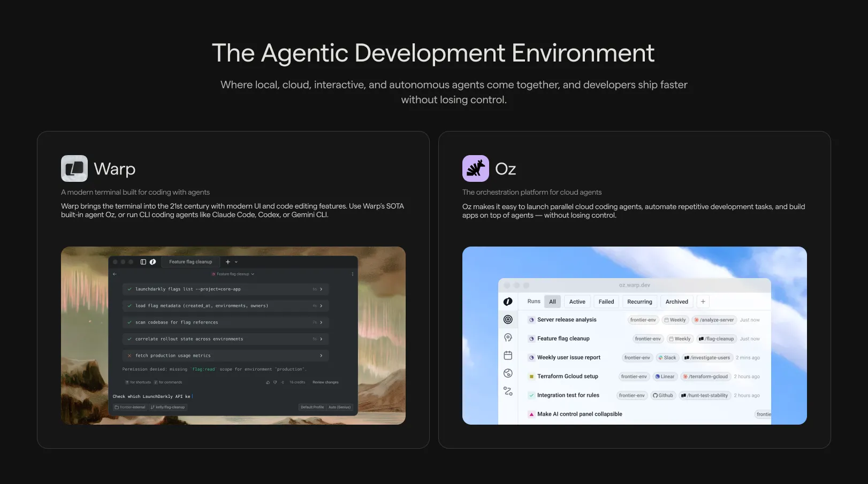Click the /hunt-test-stability tag
868x484 pixels.
704,395
